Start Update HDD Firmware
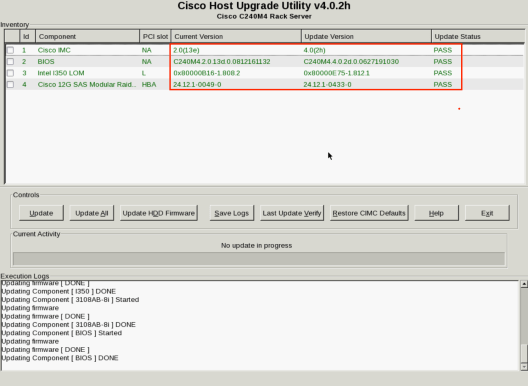528x386 pixels. click(x=159, y=213)
